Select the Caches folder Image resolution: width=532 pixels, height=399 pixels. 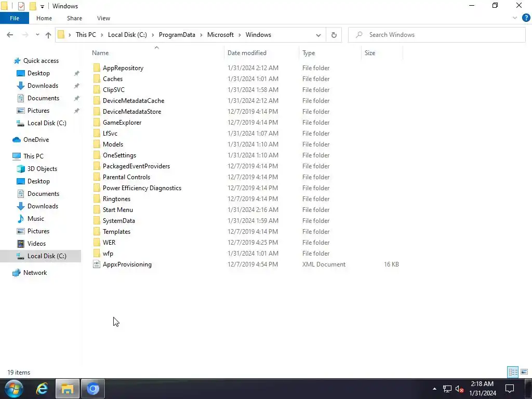[113, 79]
